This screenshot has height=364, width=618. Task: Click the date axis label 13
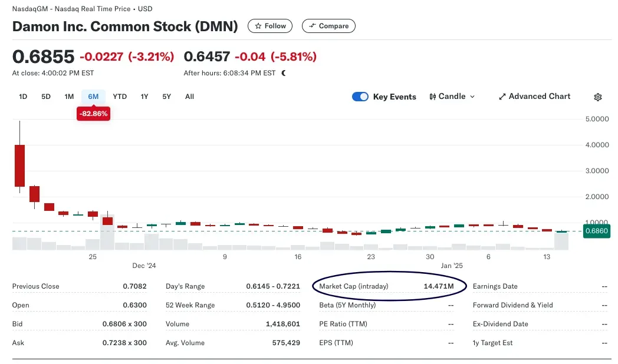pos(547,257)
